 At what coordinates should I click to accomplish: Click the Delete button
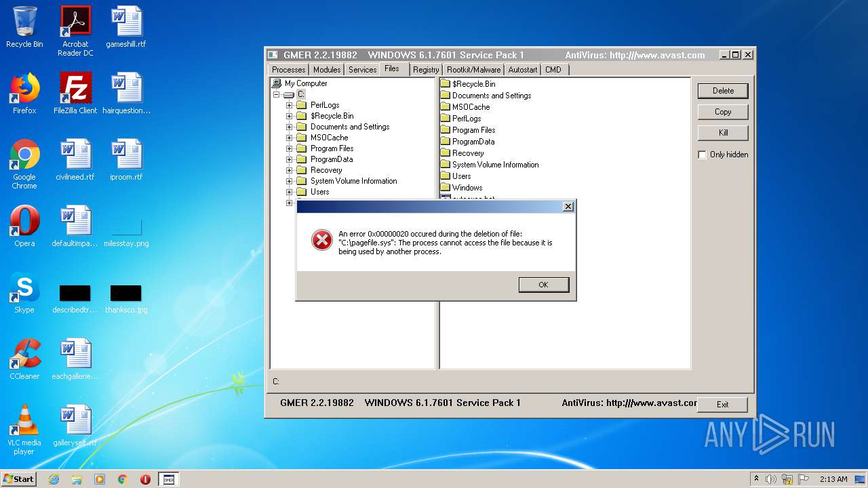(x=723, y=91)
